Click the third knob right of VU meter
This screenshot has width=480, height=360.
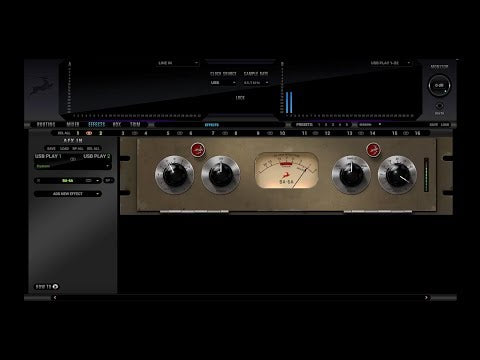351,175
